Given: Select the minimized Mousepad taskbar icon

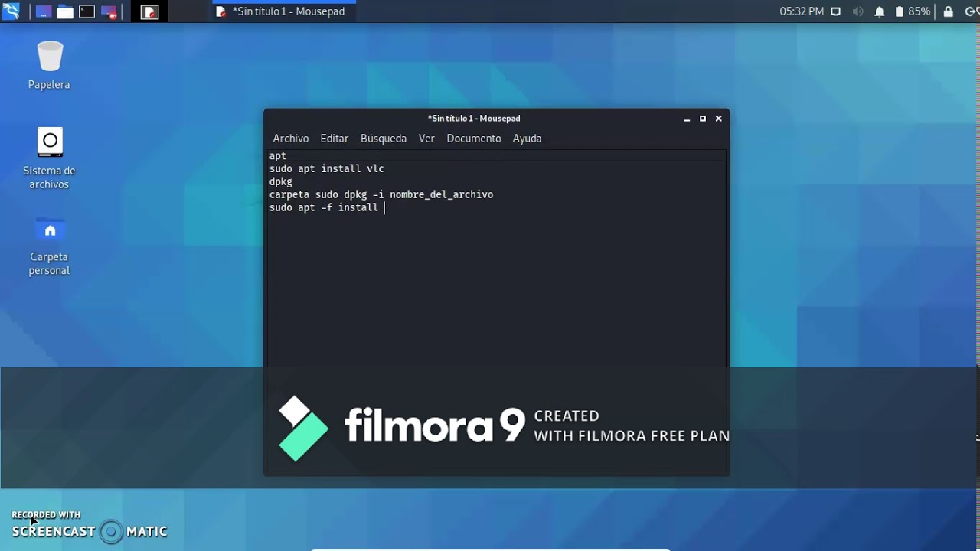Looking at the screenshot, I should [x=149, y=11].
